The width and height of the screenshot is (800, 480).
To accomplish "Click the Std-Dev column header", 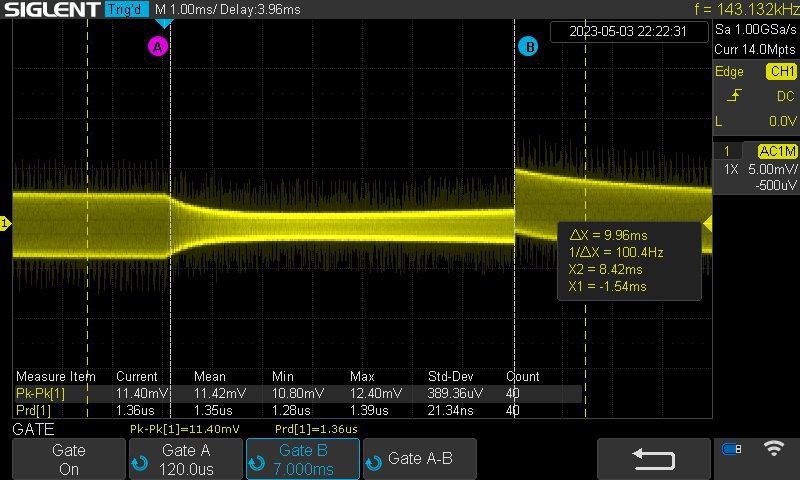I will (451, 376).
